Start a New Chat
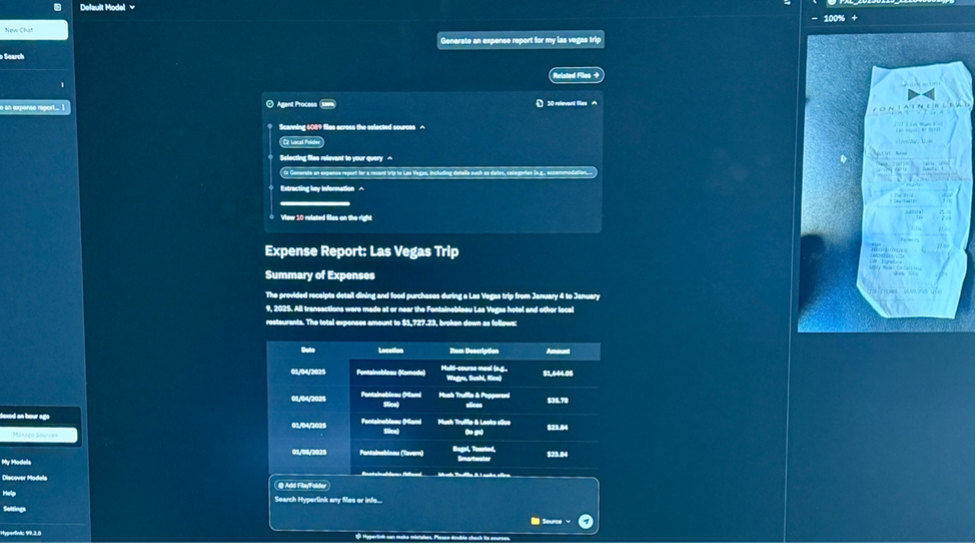The height and width of the screenshot is (545, 977). 33,30
